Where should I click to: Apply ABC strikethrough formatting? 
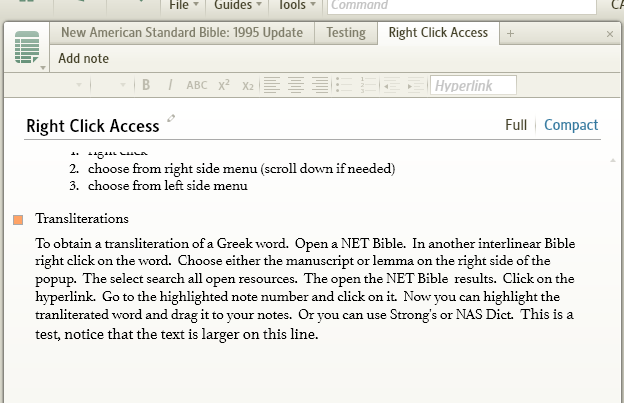(x=197, y=85)
